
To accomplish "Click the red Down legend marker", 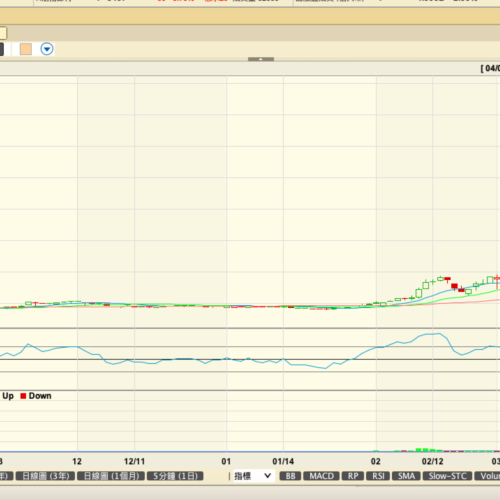I will [x=23, y=396].
